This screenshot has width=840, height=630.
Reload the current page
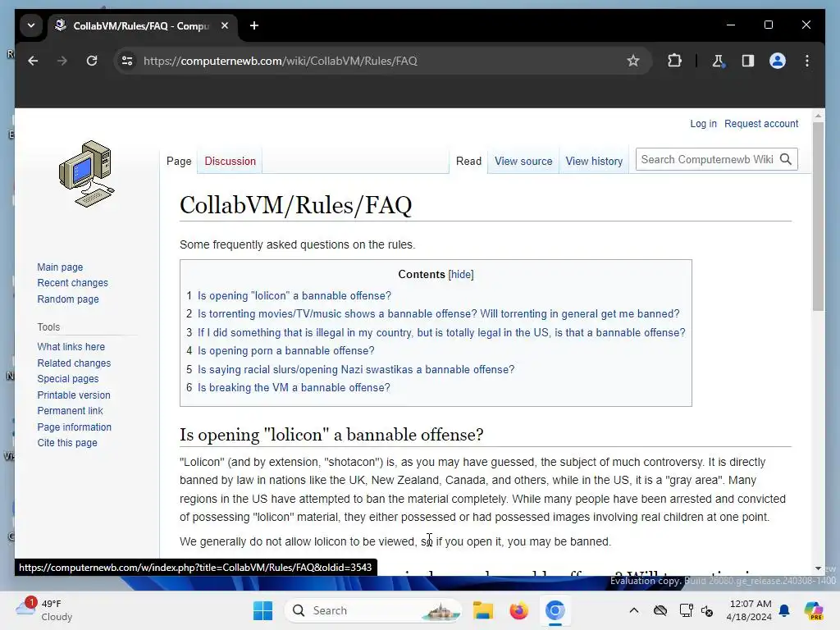pyautogui.click(x=92, y=61)
